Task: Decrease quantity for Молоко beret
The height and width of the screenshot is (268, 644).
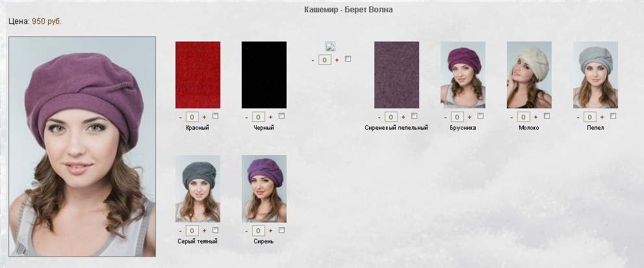Action: (x=511, y=117)
